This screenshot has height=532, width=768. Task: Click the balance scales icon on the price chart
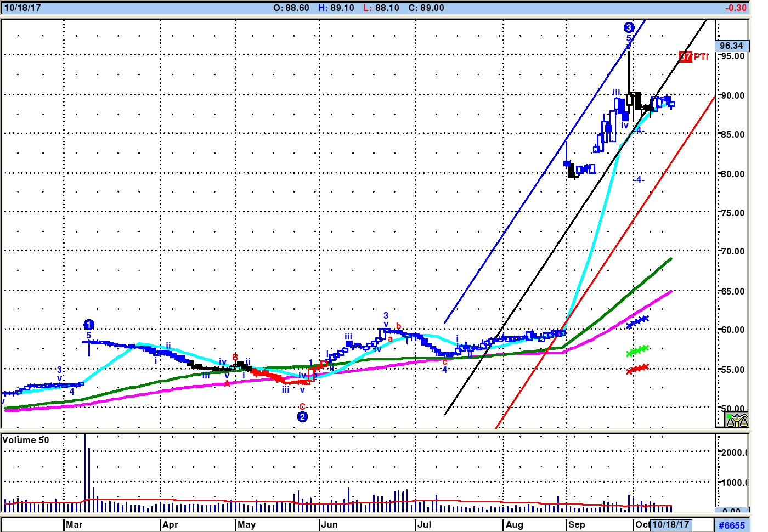click(x=736, y=420)
